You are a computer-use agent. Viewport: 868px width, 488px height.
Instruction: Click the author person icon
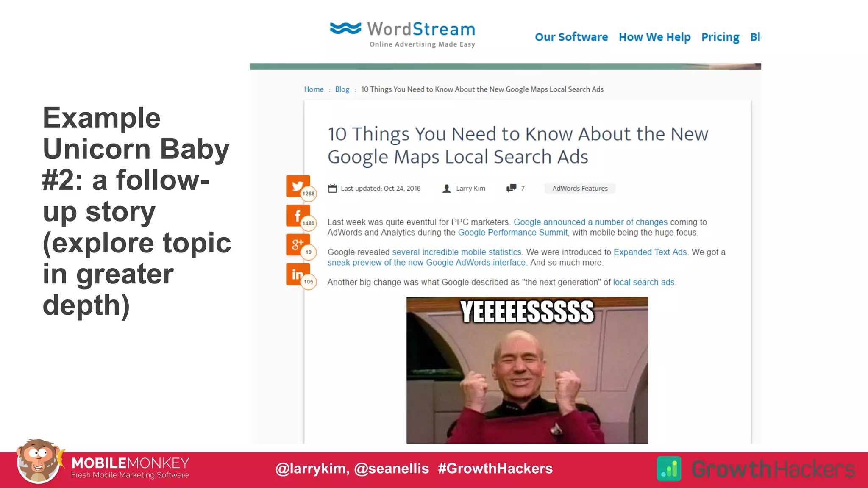[x=446, y=189]
